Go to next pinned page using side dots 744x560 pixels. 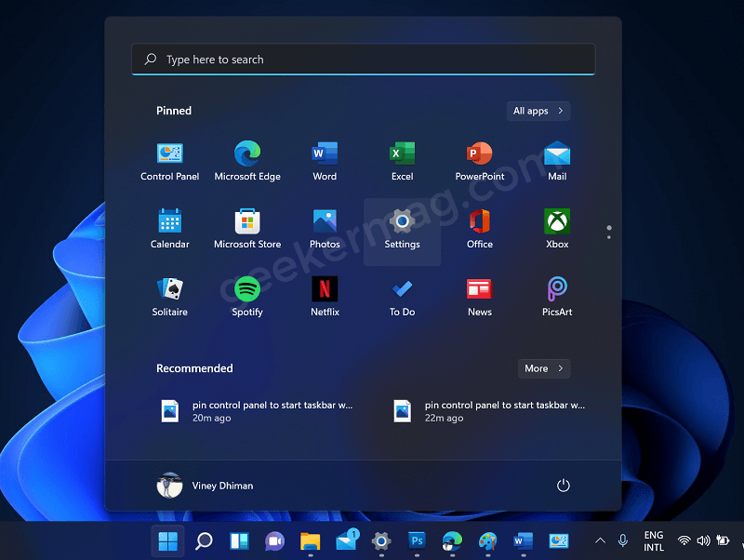(x=609, y=236)
